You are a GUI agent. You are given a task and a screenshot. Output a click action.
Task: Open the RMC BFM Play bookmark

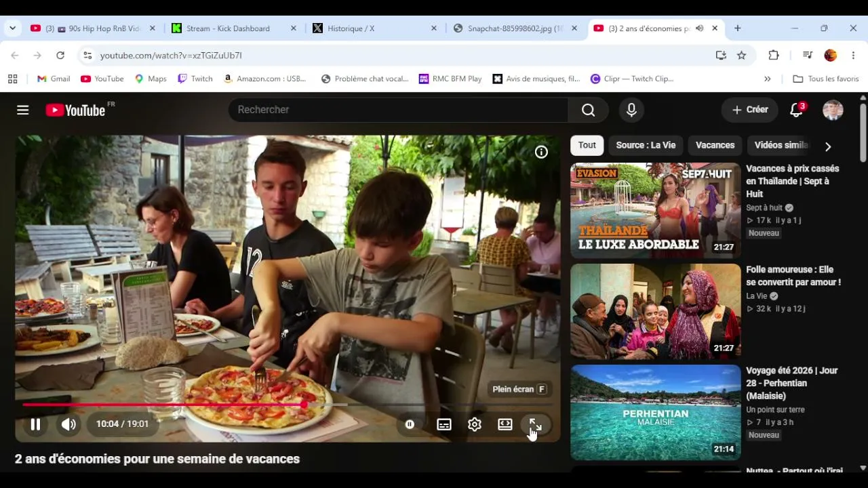click(x=450, y=79)
